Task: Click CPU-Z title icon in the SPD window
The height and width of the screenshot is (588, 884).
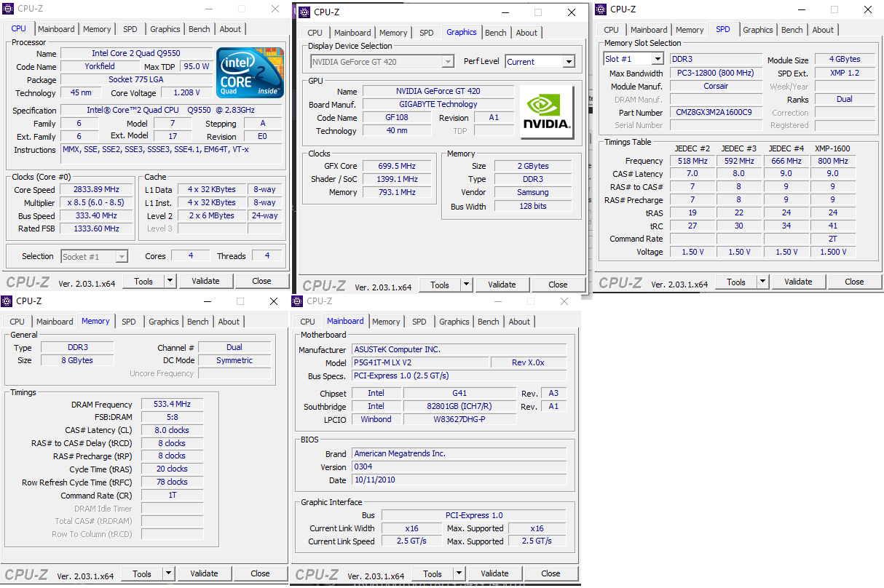Action: click(601, 9)
